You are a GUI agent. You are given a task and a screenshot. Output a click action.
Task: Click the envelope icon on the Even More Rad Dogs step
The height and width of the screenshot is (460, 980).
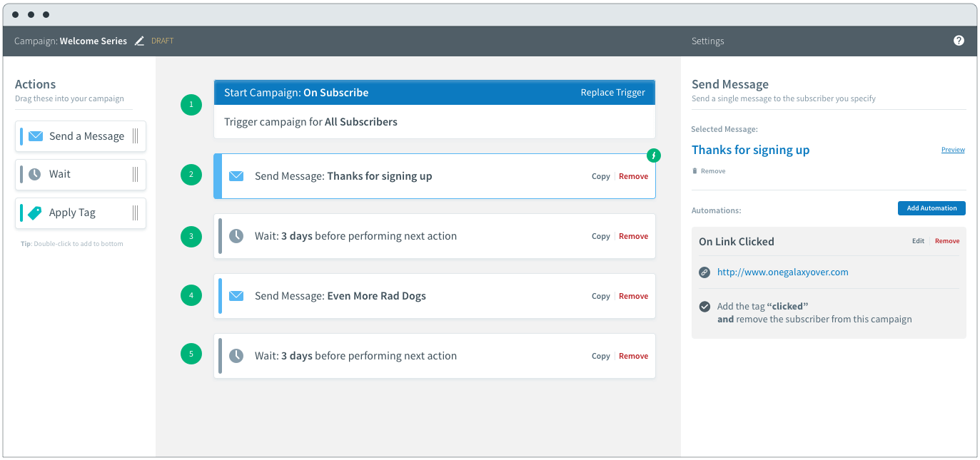tap(236, 295)
